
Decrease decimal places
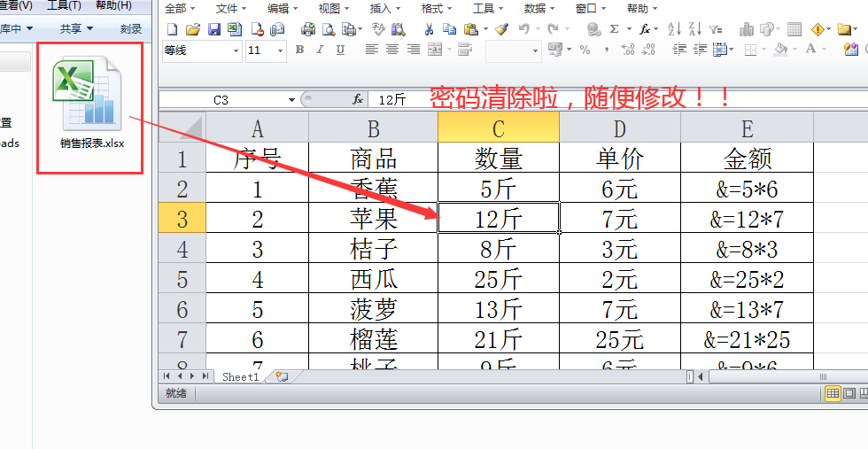(648, 50)
